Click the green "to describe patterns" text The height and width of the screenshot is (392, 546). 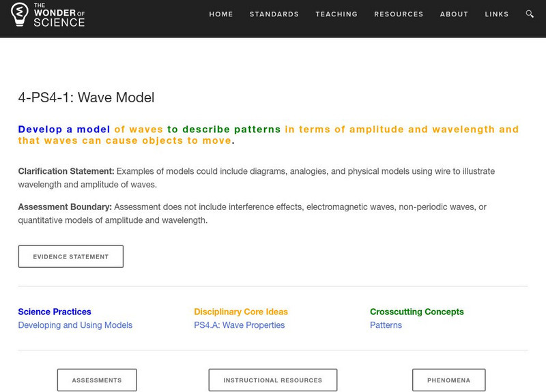[224, 130]
